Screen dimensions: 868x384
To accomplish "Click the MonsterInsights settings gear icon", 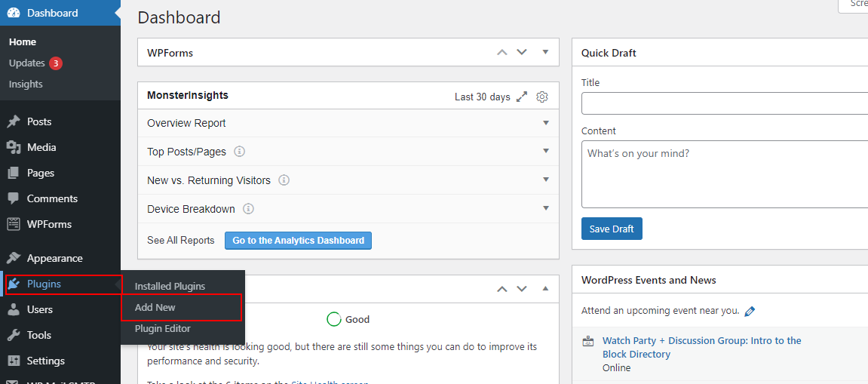I will (x=542, y=97).
